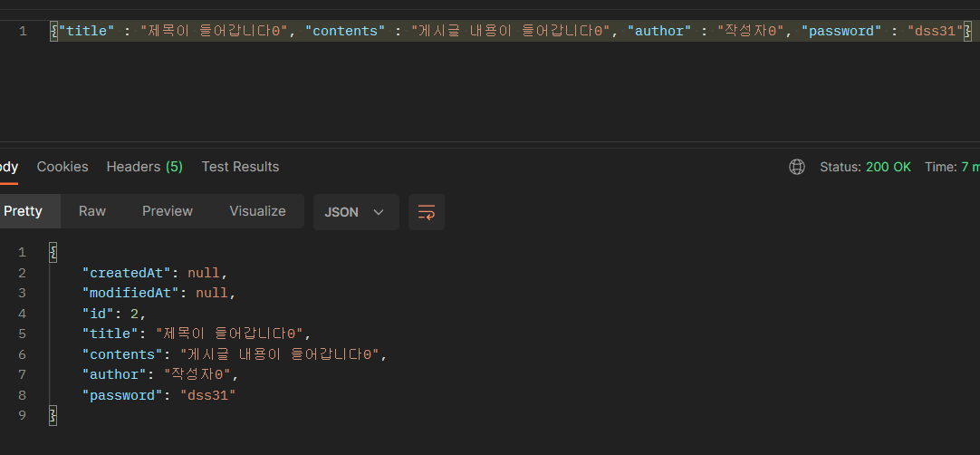This screenshot has height=455, width=980.
Task: Click the "password" key in request body
Action: coord(841,31)
